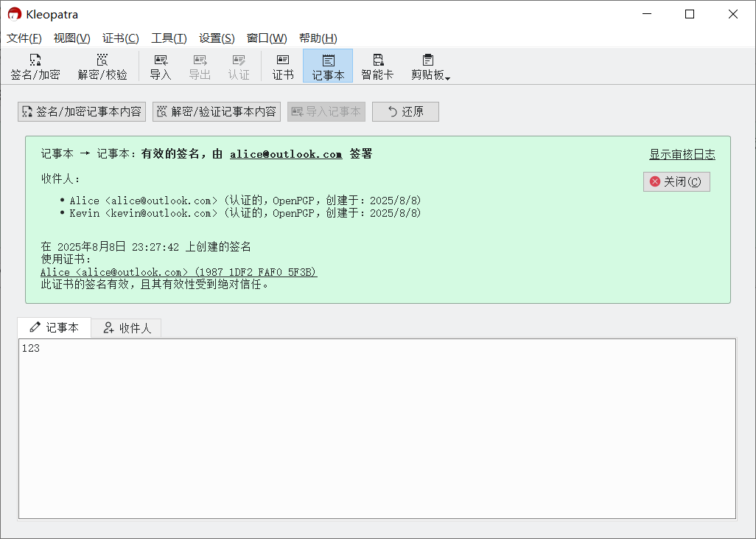Close the signature result with 关闭 button
The width and height of the screenshot is (756, 539).
676,181
